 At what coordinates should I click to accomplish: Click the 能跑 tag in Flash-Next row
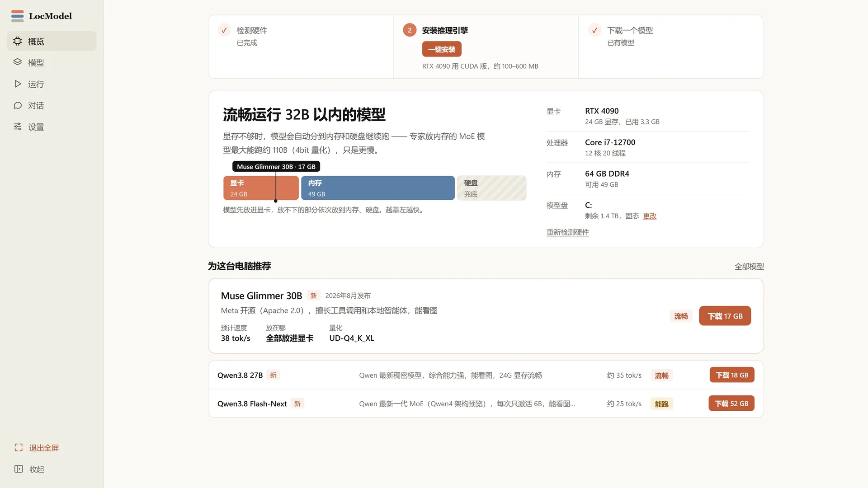[661, 404]
